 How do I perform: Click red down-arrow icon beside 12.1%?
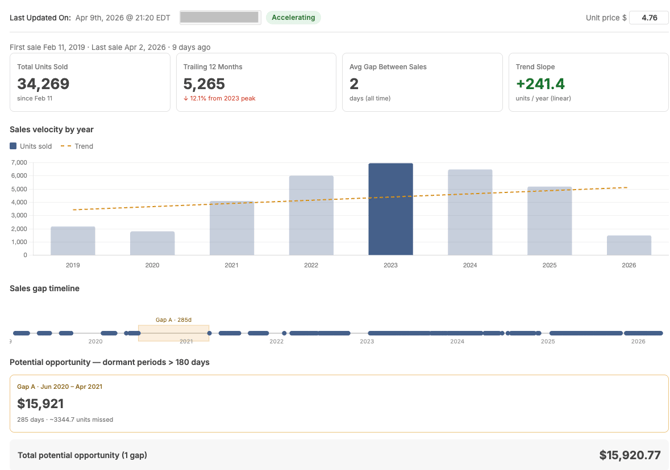coord(186,99)
